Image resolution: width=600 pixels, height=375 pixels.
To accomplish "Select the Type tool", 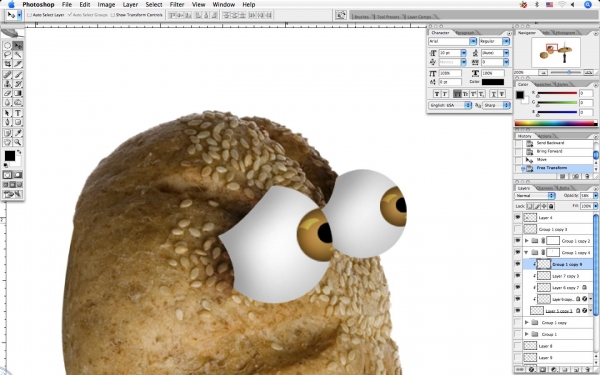I will coord(18,113).
